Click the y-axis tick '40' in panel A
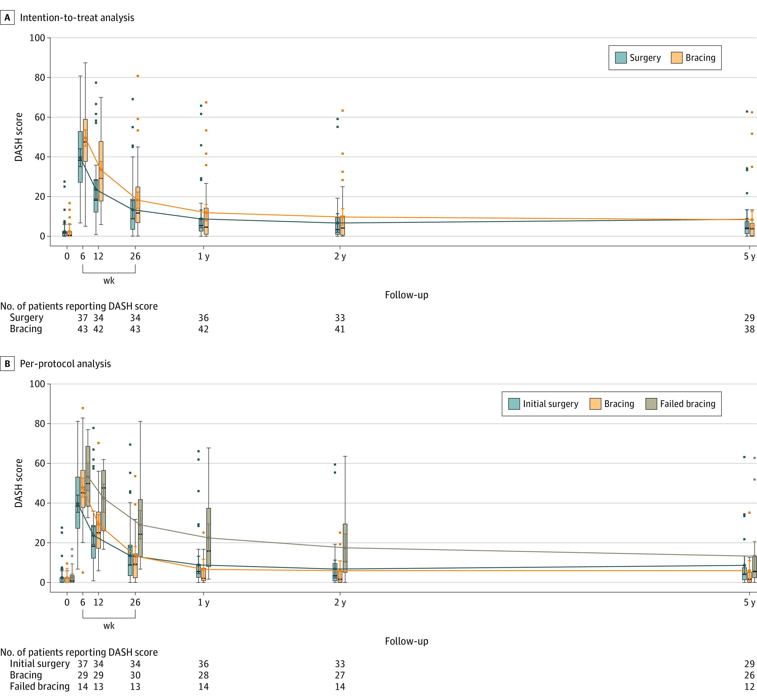Image resolution: width=757 pixels, height=700 pixels. pyautogui.click(x=40, y=157)
